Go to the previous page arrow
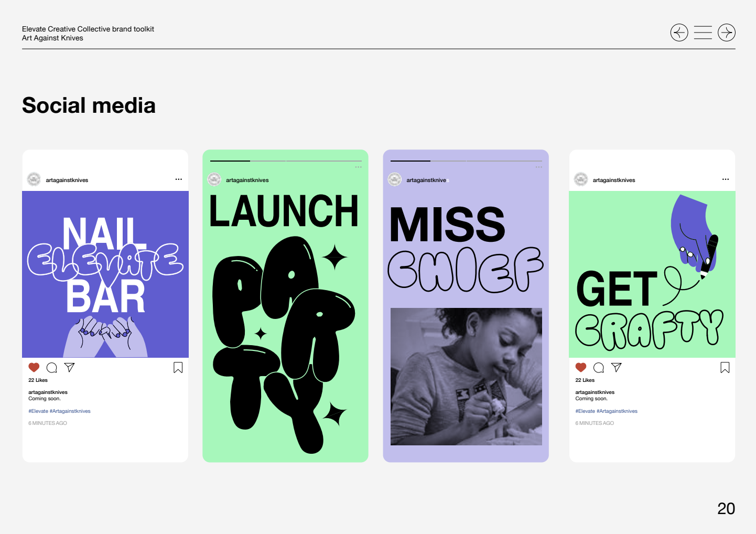This screenshot has width=756, height=534. [x=679, y=33]
